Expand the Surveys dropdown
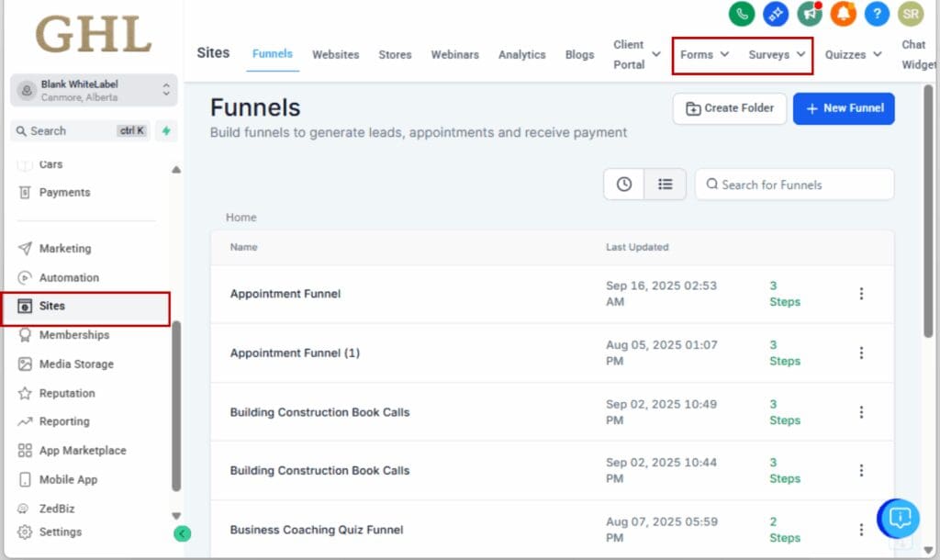This screenshot has width=940, height=560. click(x=777, y=54)
